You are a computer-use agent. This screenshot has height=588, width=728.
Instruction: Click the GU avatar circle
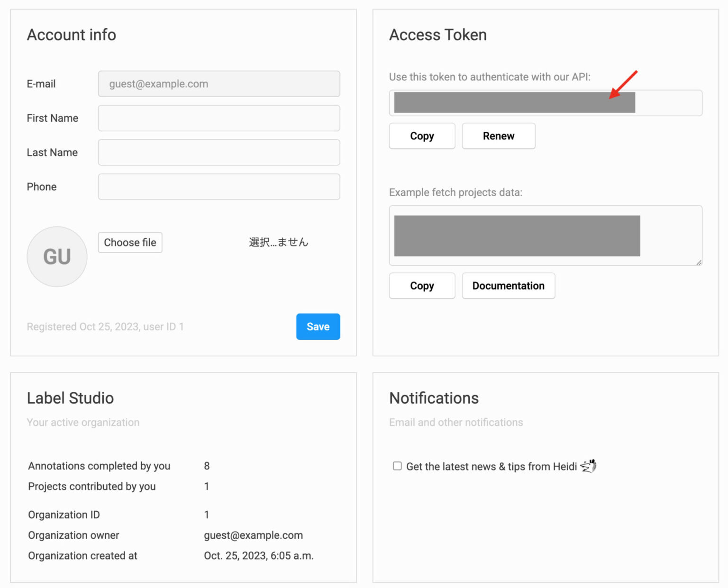tap(57, 256)
